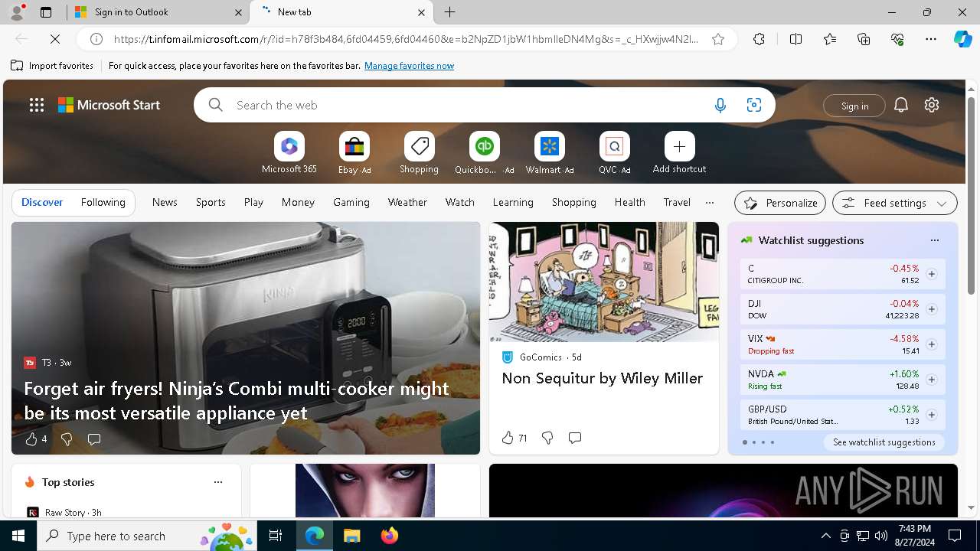Click the Sign in button
This screenshot has width=980, height=551.
pos(854,106)
